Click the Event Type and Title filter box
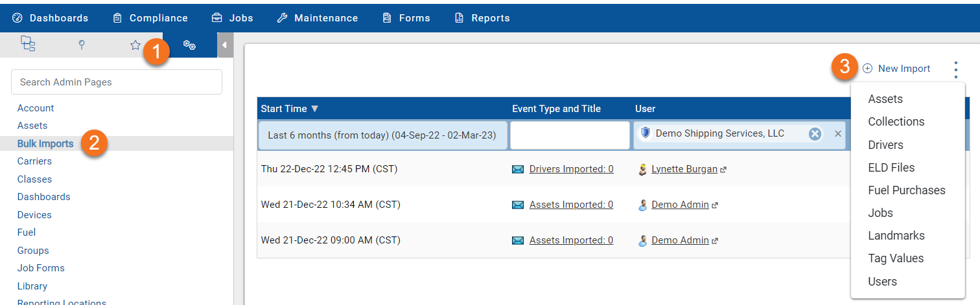 pyautogui.click(x=570, y=135)
